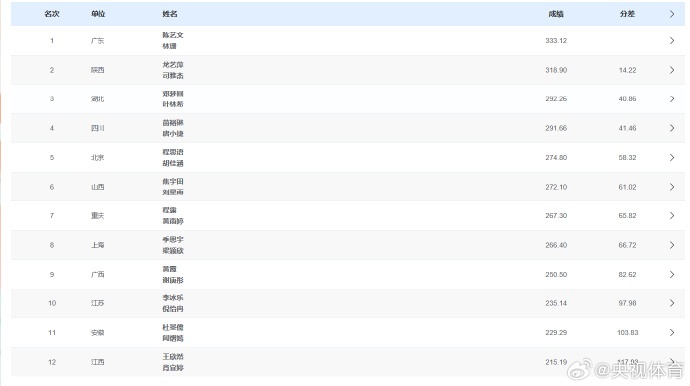Click the score value 267.30

coord(556,216)
